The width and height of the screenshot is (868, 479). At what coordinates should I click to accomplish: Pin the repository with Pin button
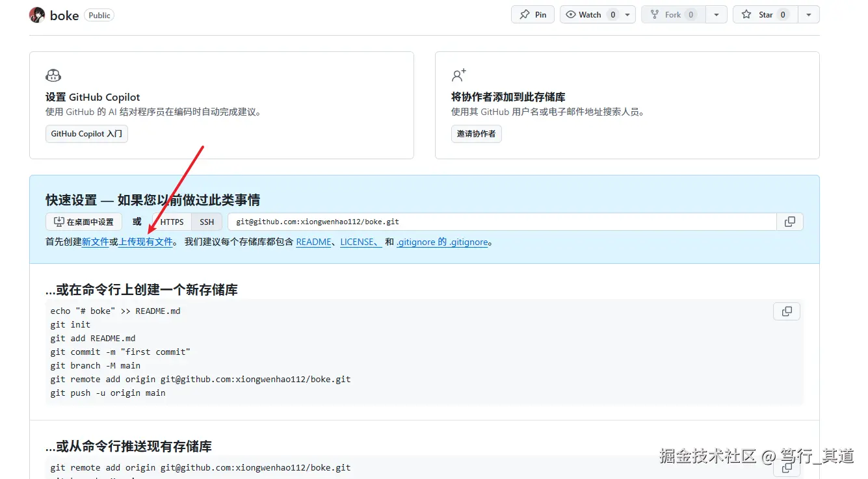533,14
